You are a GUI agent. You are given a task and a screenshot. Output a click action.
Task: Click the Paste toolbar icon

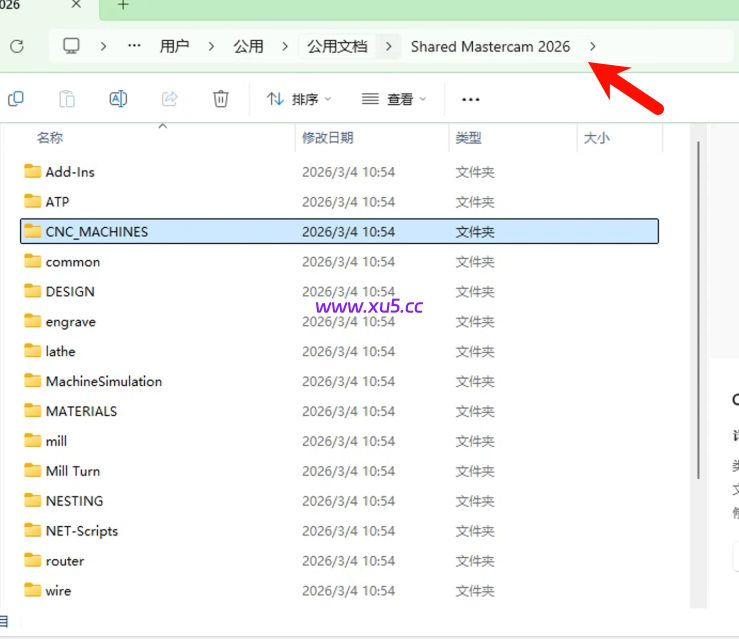(67, 99)
